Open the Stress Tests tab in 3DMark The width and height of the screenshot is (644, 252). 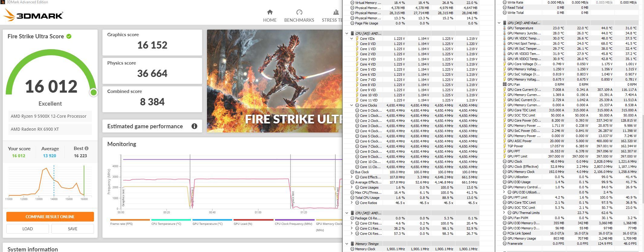[332, 16]
